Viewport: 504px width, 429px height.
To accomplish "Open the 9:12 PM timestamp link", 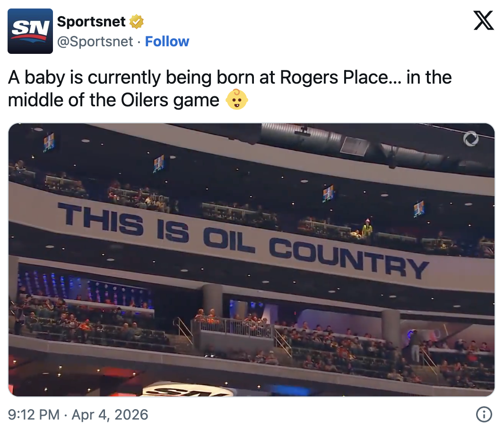I will pos(34,415).
